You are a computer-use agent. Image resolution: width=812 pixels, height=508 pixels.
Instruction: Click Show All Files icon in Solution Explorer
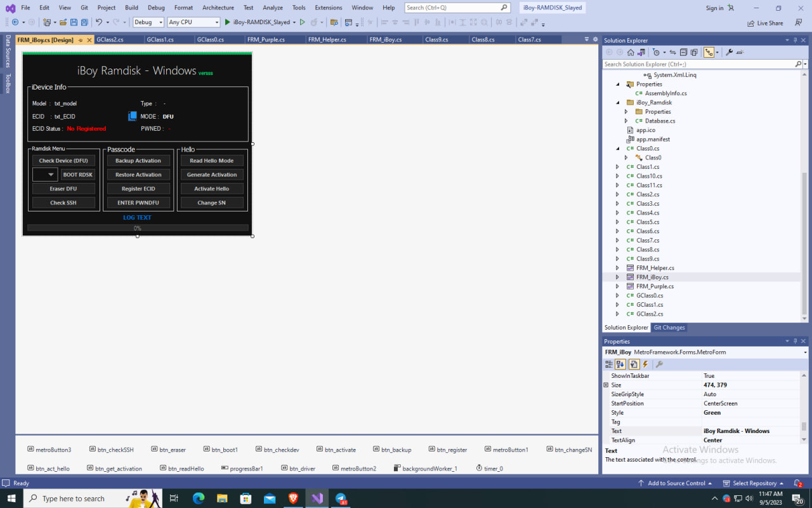[694, 53]
